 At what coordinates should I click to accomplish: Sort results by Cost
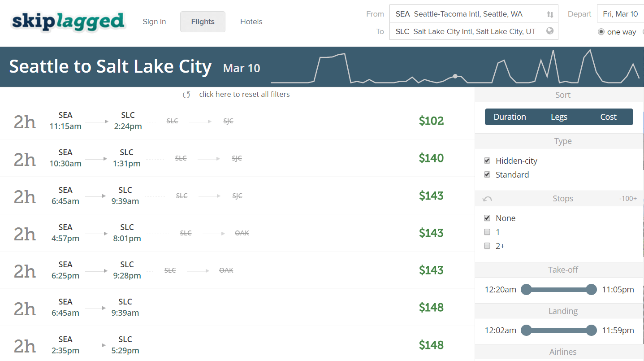[608, 117]
